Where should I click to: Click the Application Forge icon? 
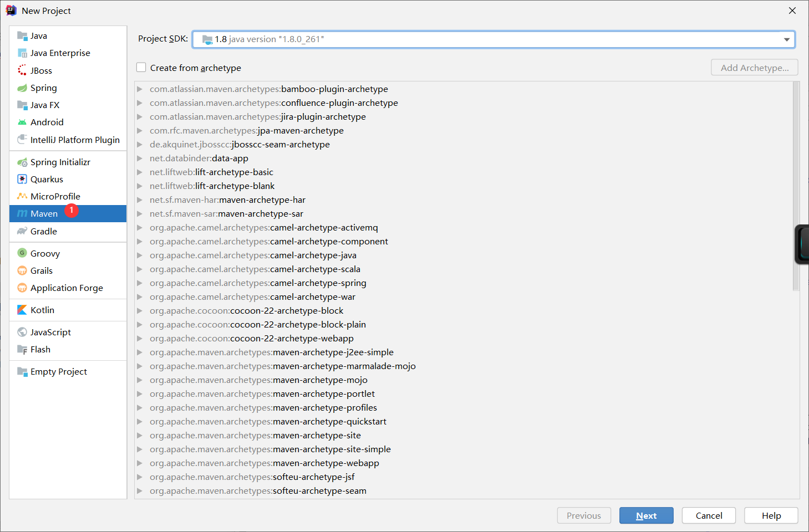(22, 288)
